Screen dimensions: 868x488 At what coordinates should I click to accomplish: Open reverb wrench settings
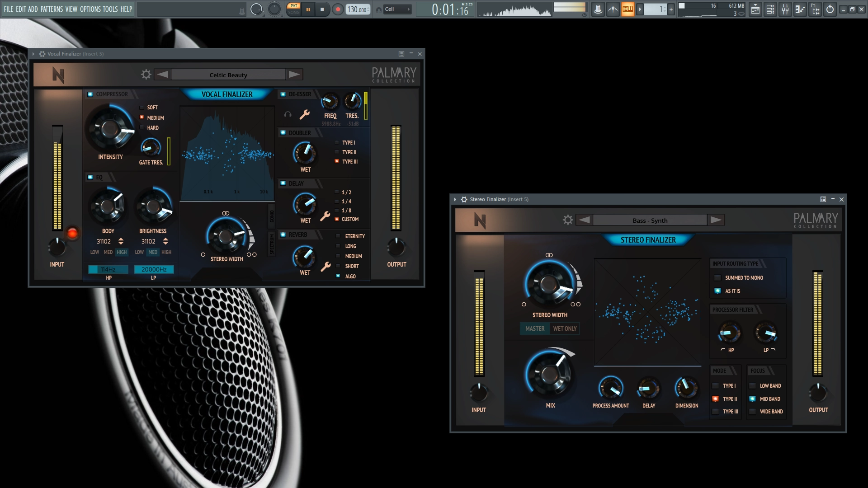coord(326,267)
